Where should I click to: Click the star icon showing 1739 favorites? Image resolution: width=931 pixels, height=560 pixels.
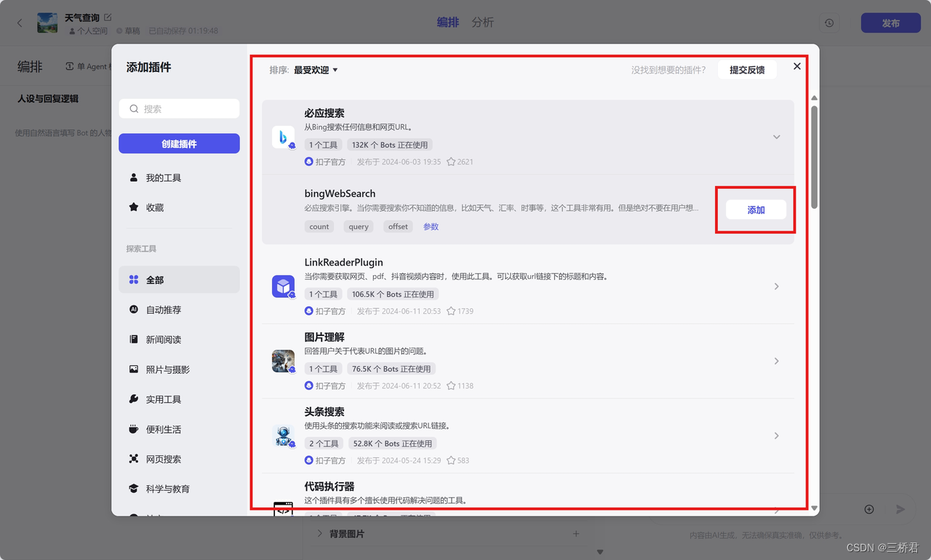pyautogui.click(x=451, y=311)
